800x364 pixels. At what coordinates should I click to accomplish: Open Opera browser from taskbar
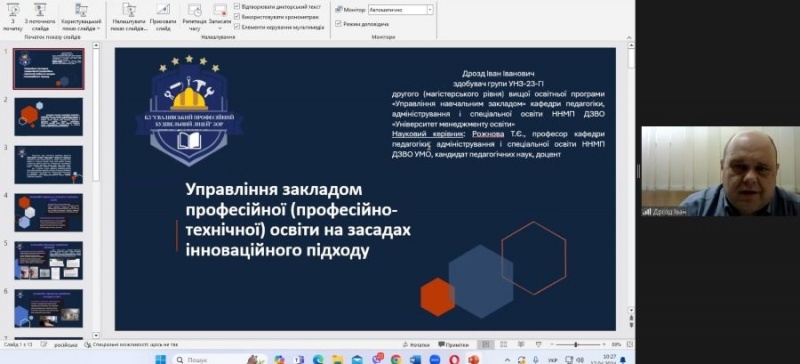pos(454,359)
